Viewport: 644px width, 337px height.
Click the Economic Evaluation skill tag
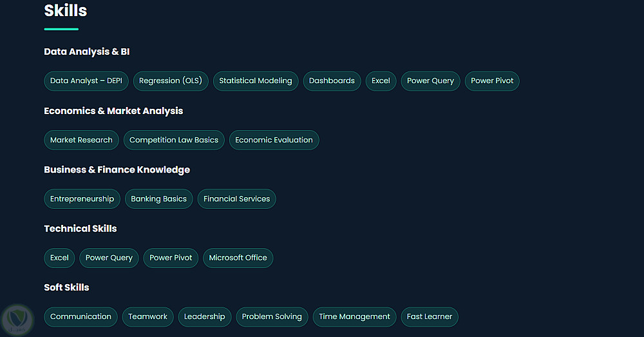click(x=274, y=140)
